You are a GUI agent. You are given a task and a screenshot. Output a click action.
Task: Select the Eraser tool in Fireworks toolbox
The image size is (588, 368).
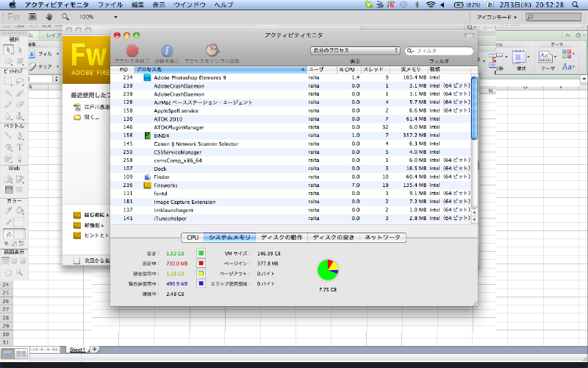tap(20, 105)
